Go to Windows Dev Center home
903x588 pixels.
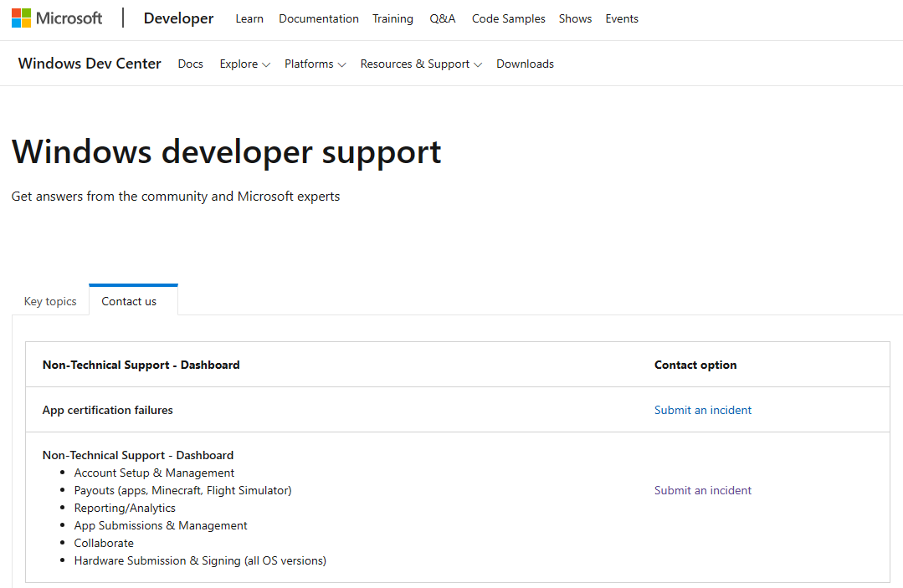click(x=90, y=64)
